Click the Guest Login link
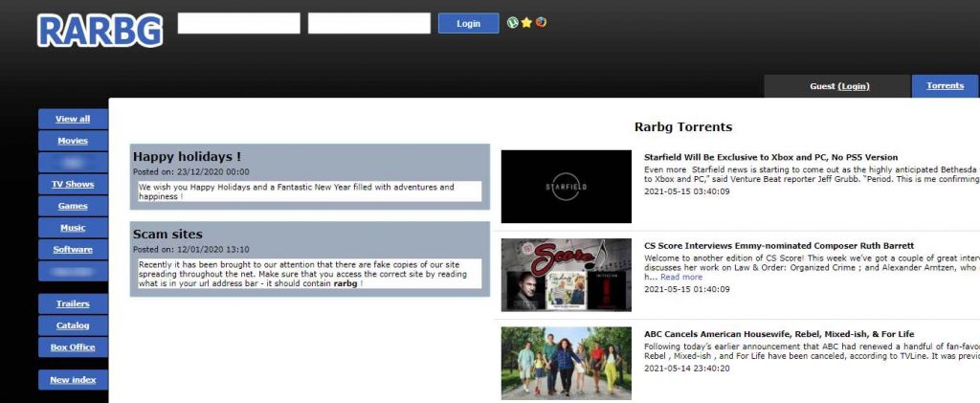 (x=854, y=86)
